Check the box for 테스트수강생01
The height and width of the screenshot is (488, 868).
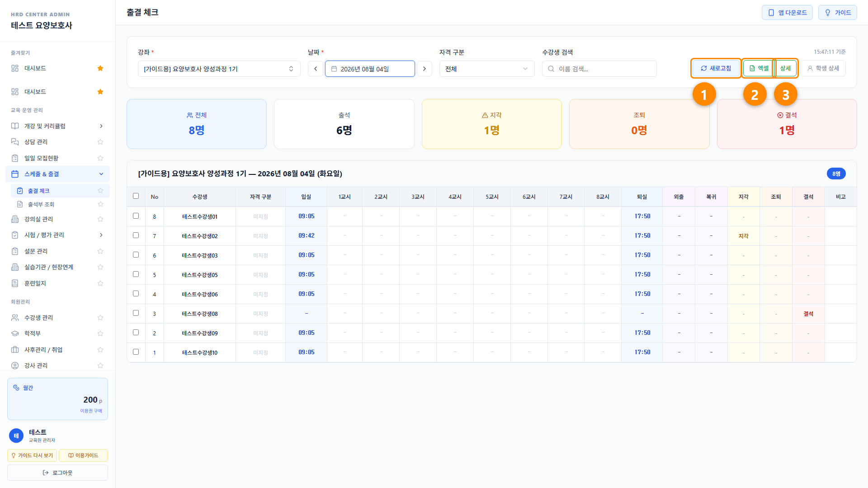(136, 216)
